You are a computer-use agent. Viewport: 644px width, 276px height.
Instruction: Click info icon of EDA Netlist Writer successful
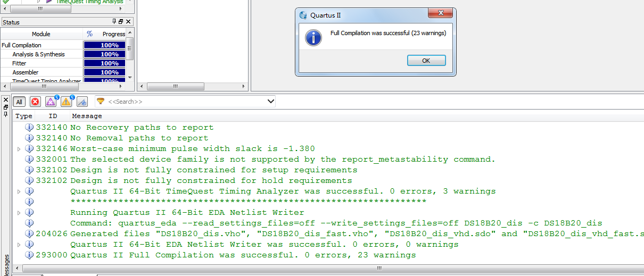(x=30, y=245)
